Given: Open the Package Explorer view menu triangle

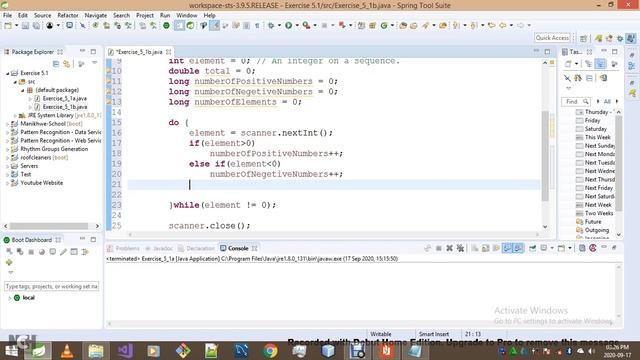Looking at the screenshot, I should pyautogui.click(x=94, y=63).
